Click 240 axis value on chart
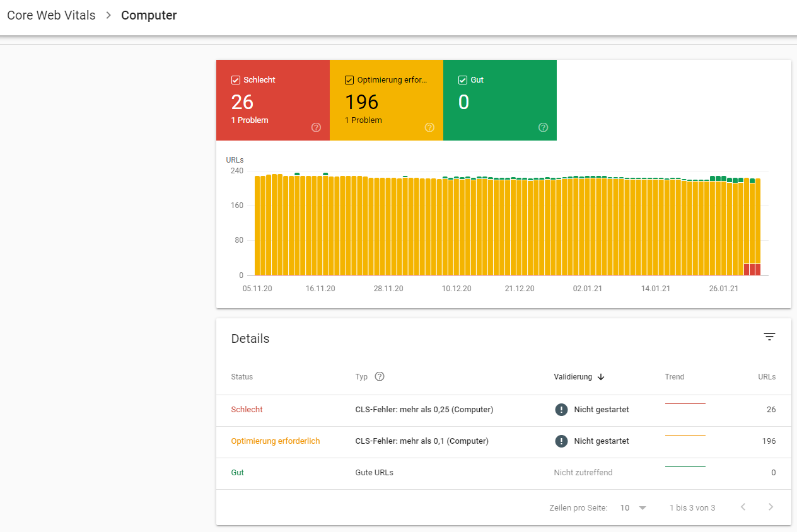Image resolution: width=797 pixels, height=532 pixels. click(x=237, y=171)
